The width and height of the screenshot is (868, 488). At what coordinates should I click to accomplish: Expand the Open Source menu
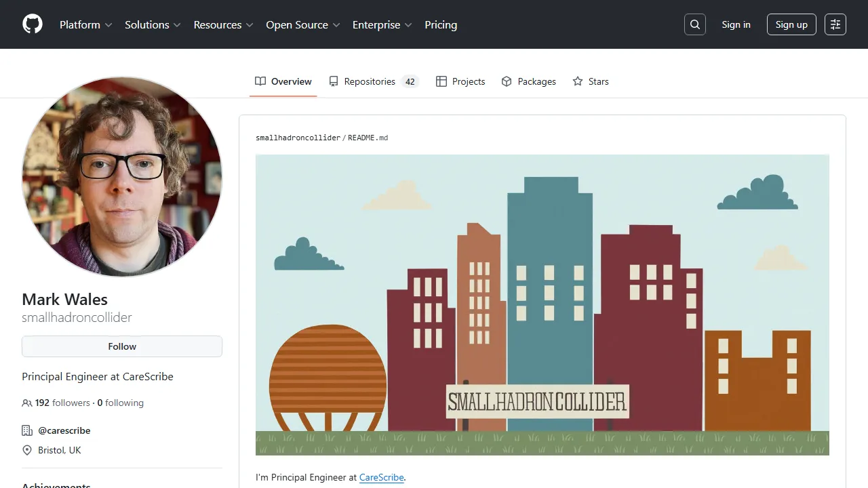(x=302, y=24)
